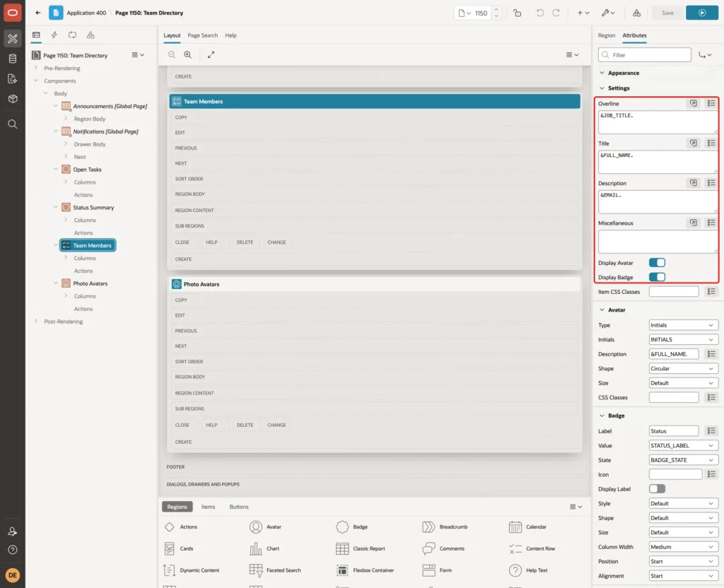Switch to the Processing tab icon
This screenshot has height=588, width=724.
[x=73, y=35]
